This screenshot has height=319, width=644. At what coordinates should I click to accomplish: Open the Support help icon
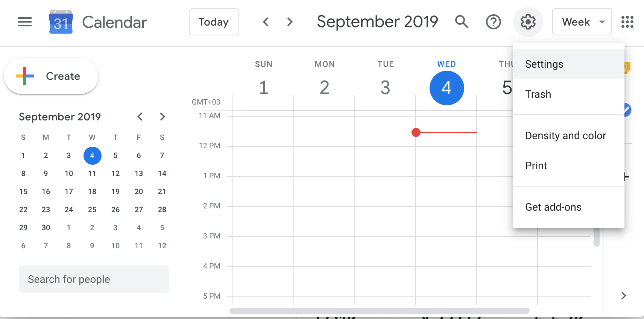click(493, 22)
